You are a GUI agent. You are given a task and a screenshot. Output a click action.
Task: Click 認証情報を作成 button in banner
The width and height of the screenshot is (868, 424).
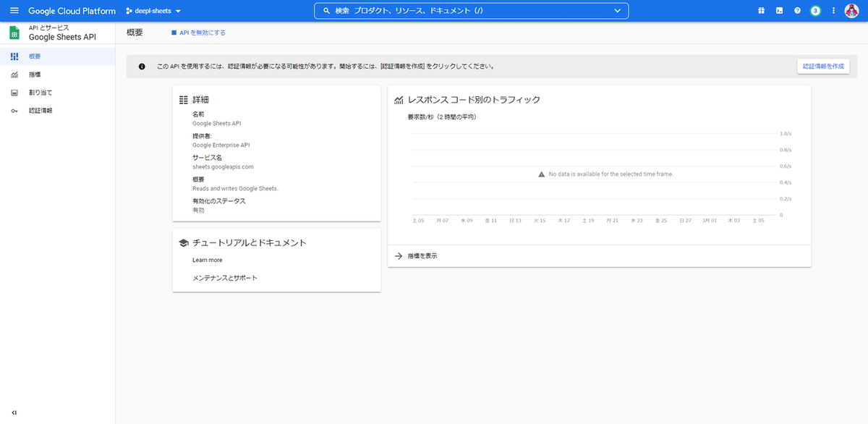[x=823, y=66]
